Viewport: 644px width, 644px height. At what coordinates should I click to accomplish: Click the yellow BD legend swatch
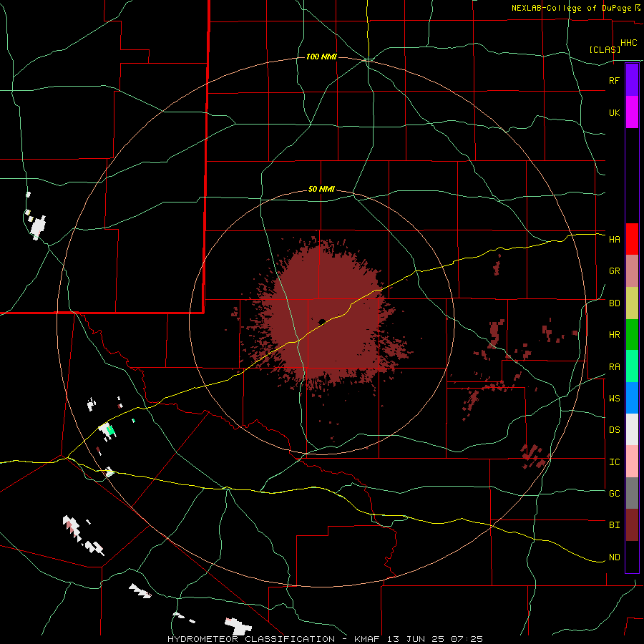pos(632,303)
